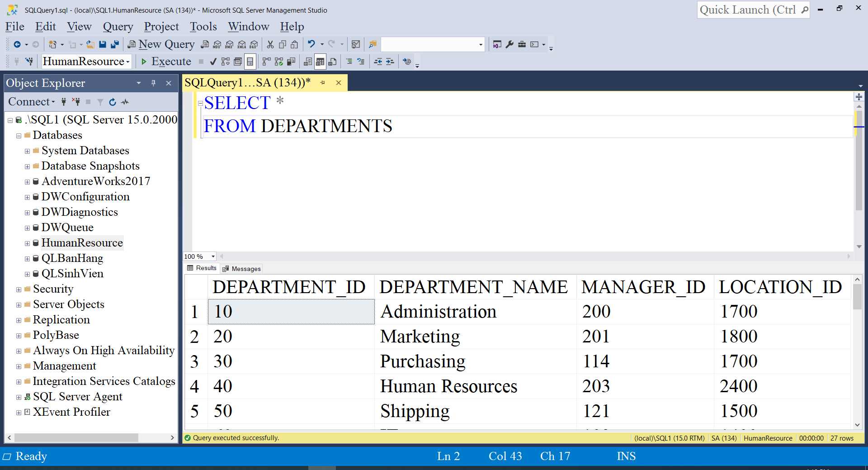868x470 pixels.
Task: Click the Save toolbar icon
Action: pos(103,44)
